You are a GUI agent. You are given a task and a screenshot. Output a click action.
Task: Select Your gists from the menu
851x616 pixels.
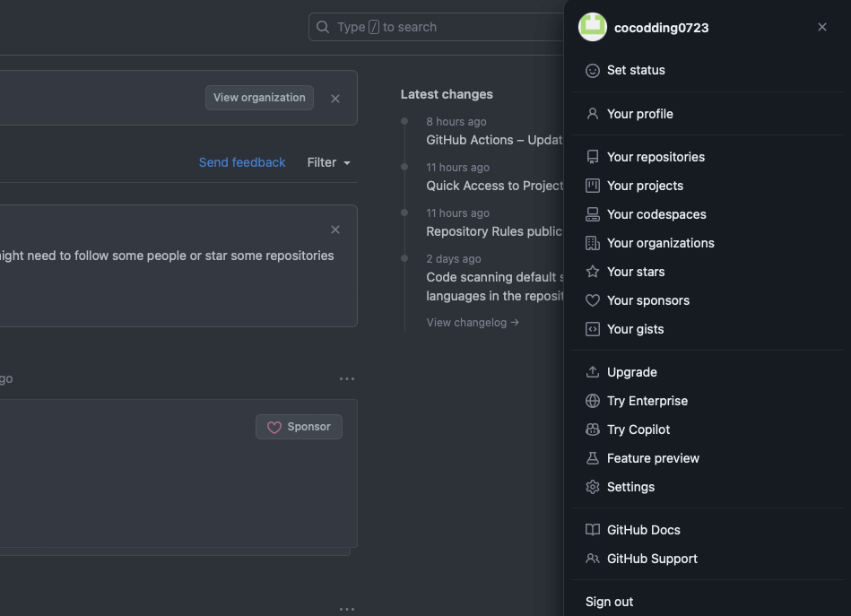point(635,329)
